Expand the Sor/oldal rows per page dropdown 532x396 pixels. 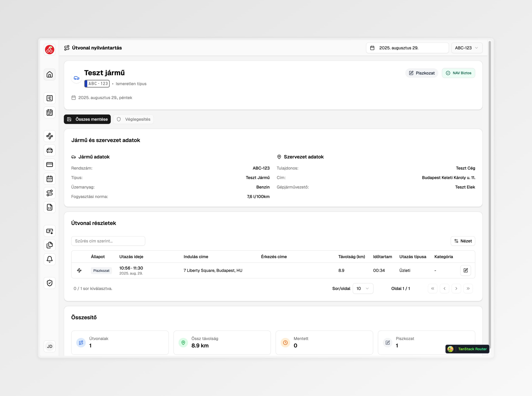tap(363, 289)
